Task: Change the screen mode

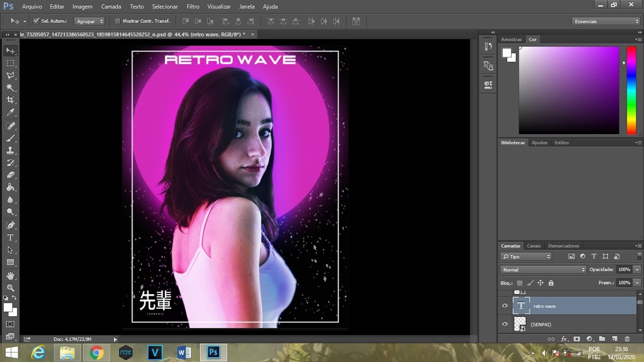Action: (10, 336)
